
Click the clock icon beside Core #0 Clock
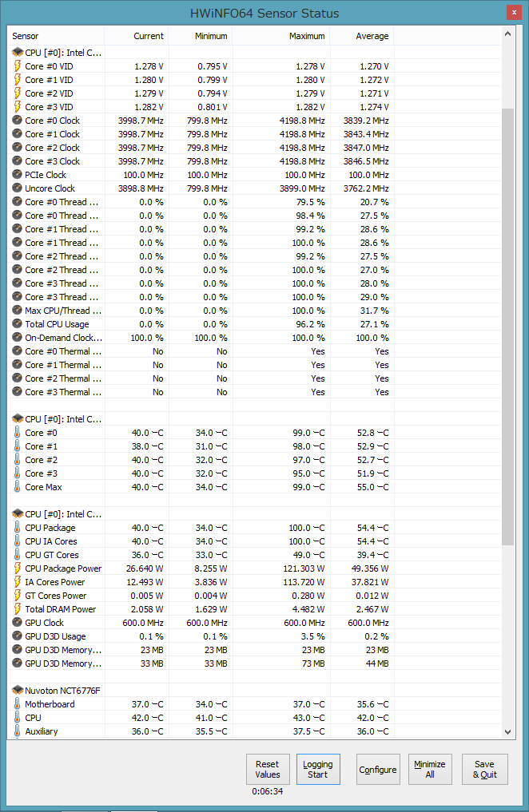pos(17,120)
